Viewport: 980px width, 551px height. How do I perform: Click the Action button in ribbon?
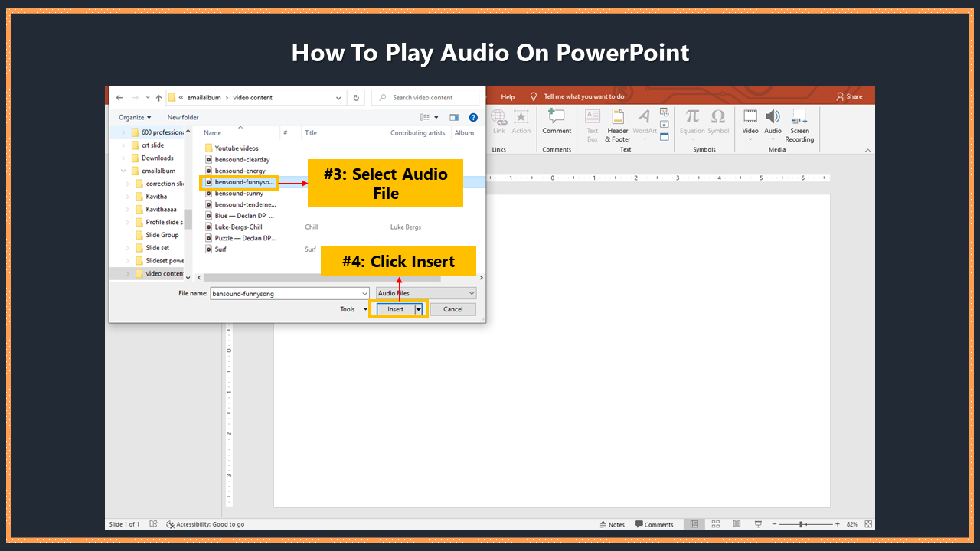521,122
